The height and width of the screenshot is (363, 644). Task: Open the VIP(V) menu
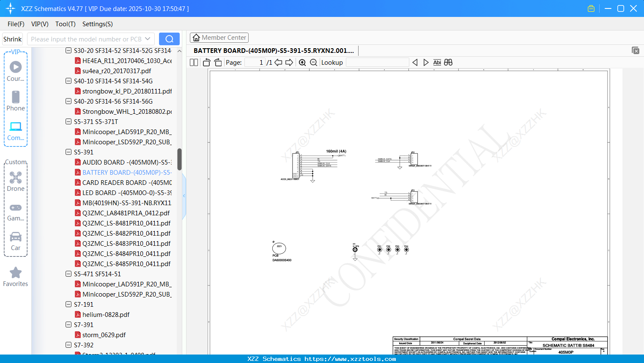40,24
